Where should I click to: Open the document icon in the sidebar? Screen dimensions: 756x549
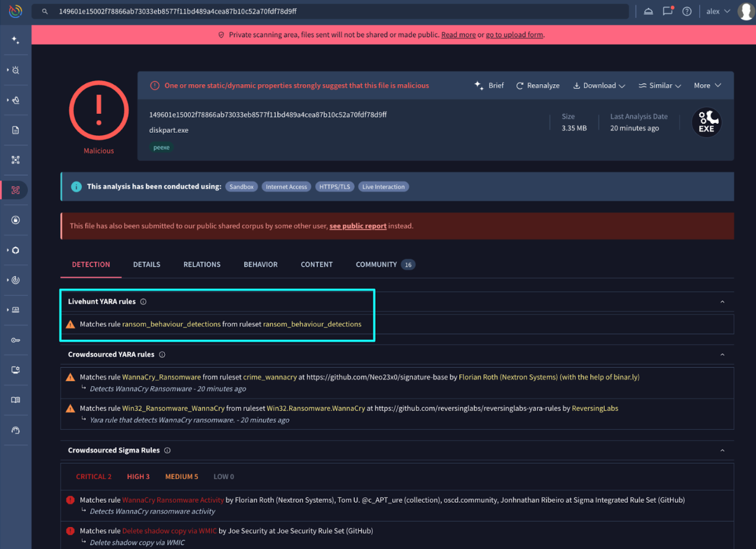click(x=15, y=130)
